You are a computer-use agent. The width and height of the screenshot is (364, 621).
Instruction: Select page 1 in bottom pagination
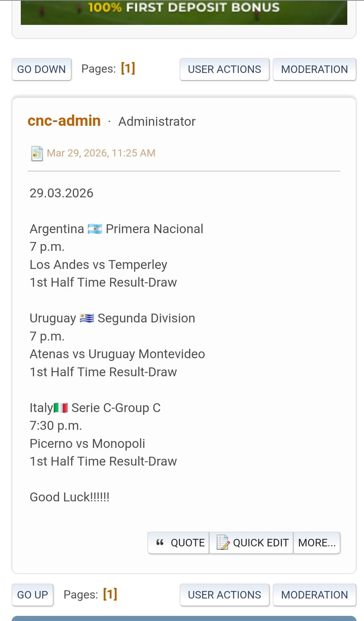[x=110, y=594]
